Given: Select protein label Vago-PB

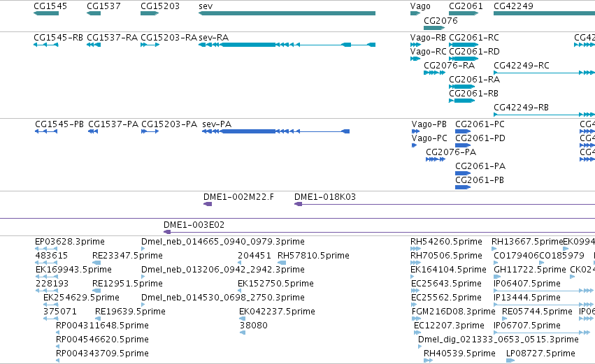Looking at the screenshot, I should tap(429, 124).
